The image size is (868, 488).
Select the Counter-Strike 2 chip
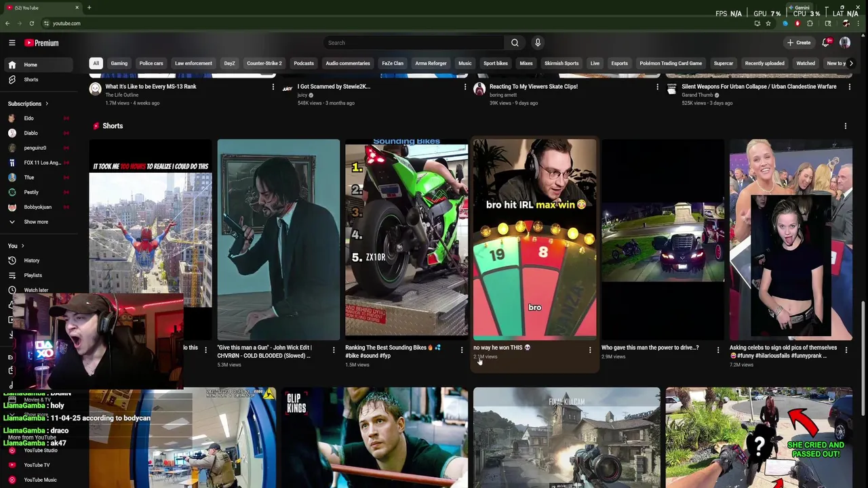(x=264, y=63)
